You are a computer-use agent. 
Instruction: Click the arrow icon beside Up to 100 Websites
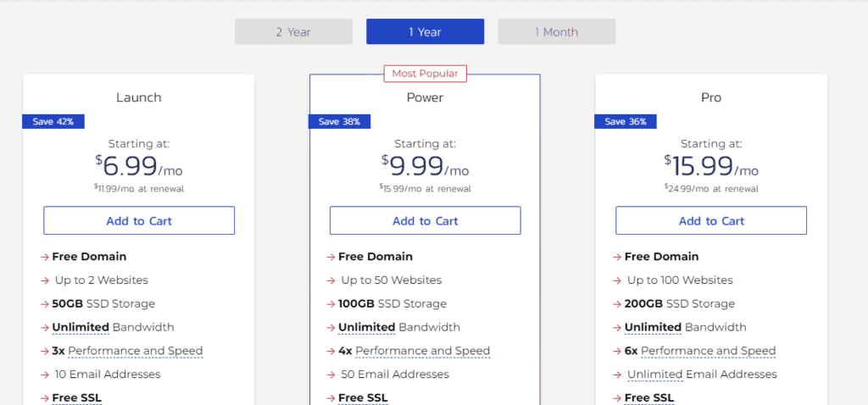click(617, 280)
